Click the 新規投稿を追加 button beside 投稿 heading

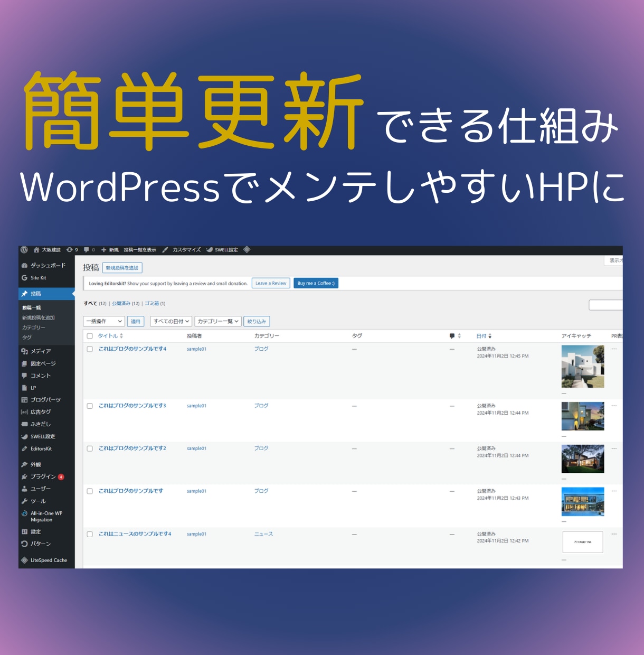click(122, 268)
